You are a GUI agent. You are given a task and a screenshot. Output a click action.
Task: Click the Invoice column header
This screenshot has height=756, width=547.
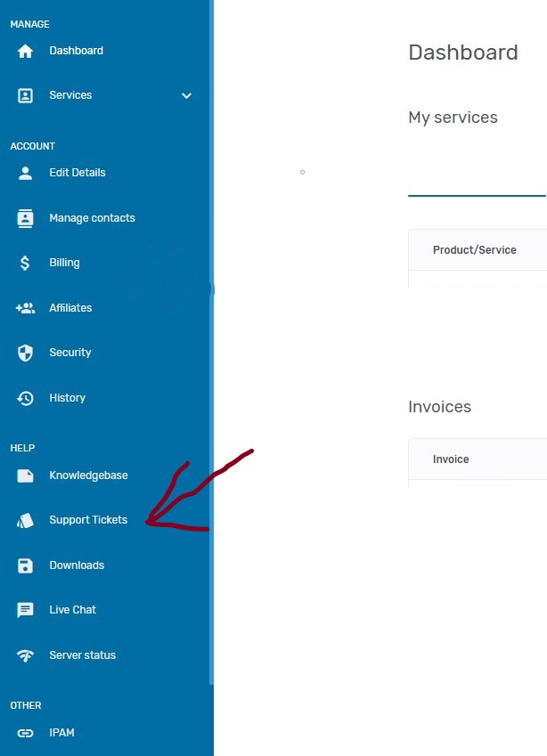pyautogui.click(x=451, y=459)
